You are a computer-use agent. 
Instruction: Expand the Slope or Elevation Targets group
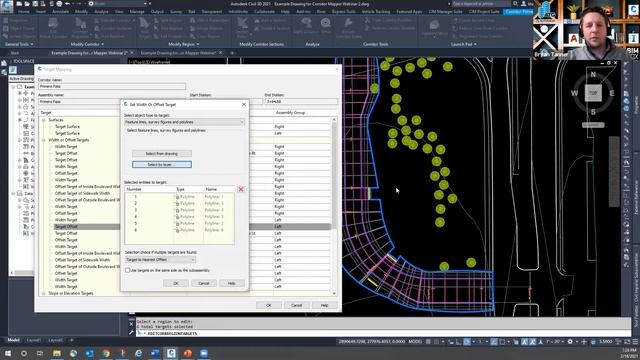pyautogui.click(x=44, y=293)
